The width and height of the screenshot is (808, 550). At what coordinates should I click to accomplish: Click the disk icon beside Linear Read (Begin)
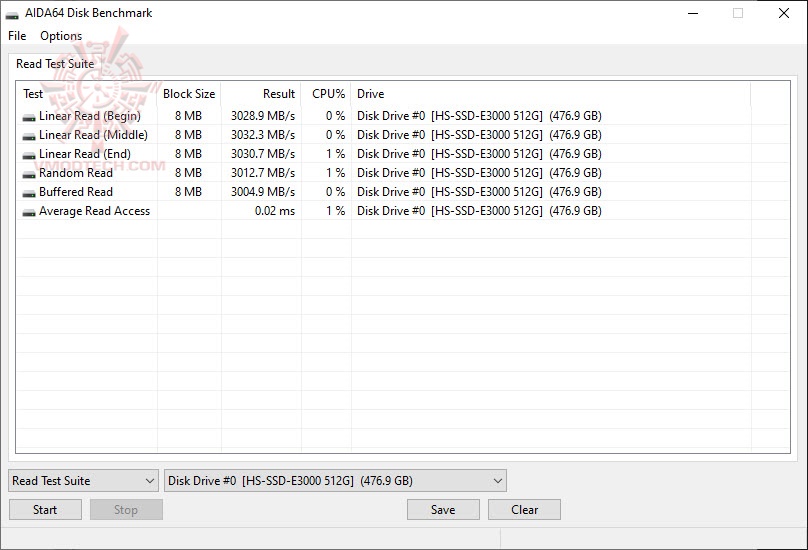coord(29,118)
